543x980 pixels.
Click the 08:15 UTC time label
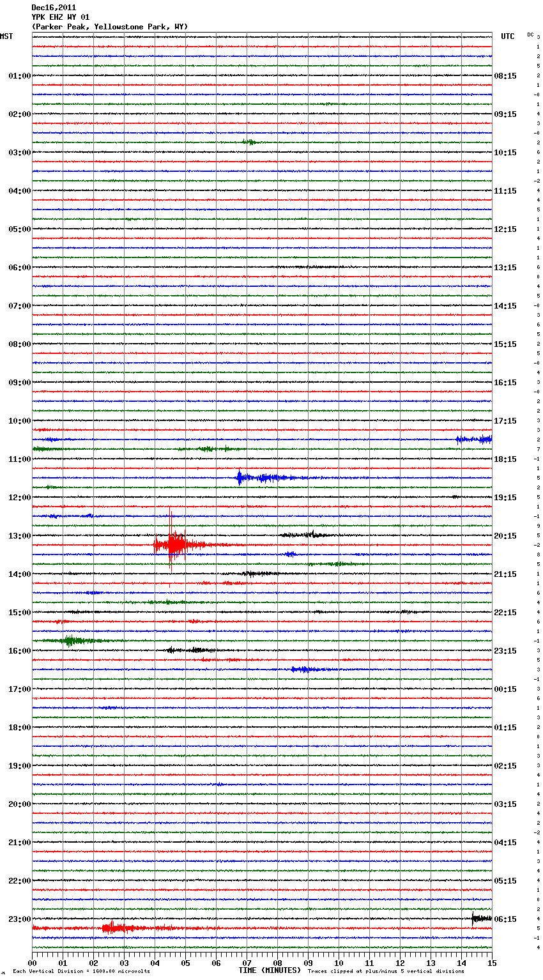pyautogui.click(x=505, y=76)
